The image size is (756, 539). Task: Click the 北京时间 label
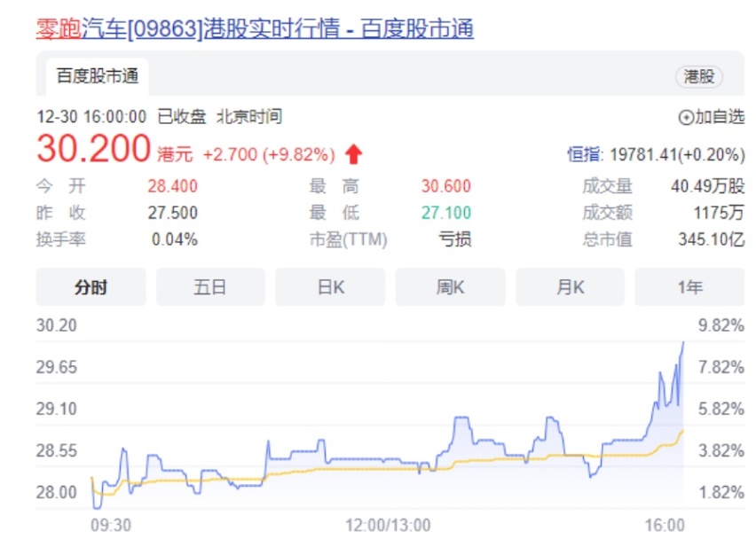pos(249,116)
